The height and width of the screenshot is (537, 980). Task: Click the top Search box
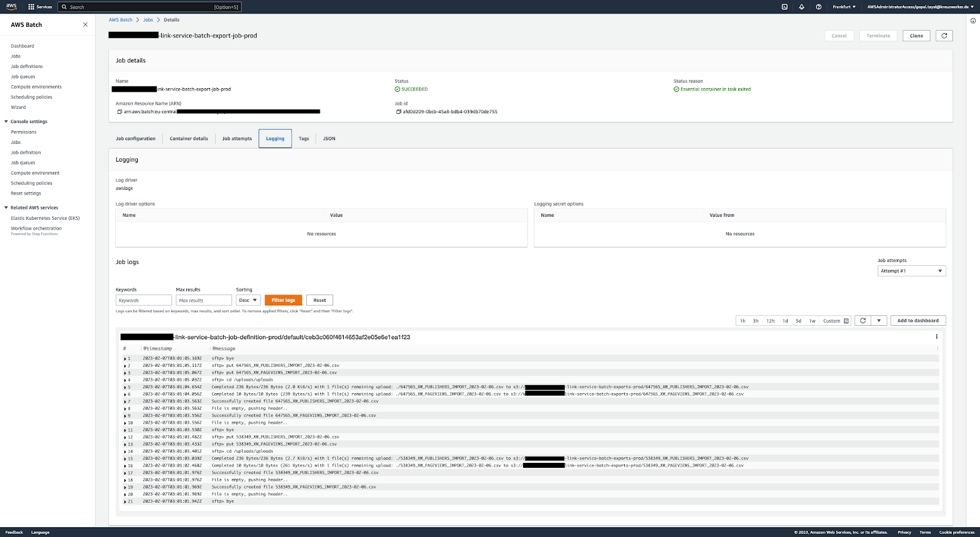pos(149,7)
